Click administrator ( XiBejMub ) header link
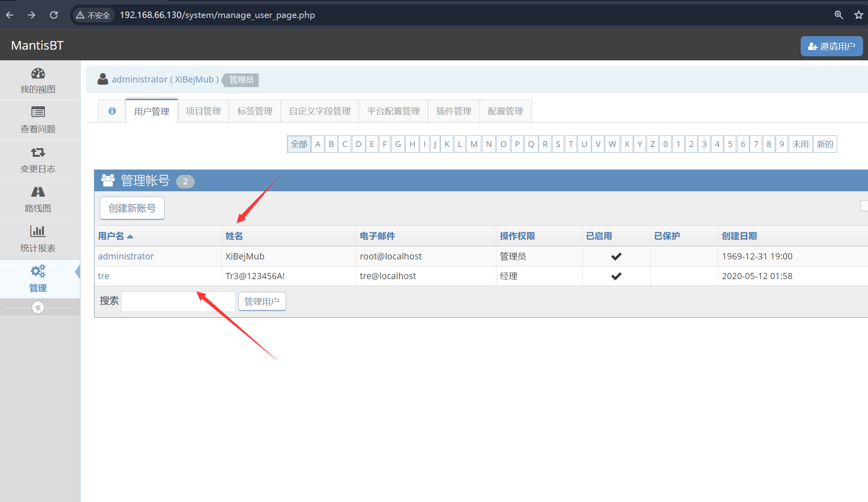 pyautogui.click(x=165, y=79)
